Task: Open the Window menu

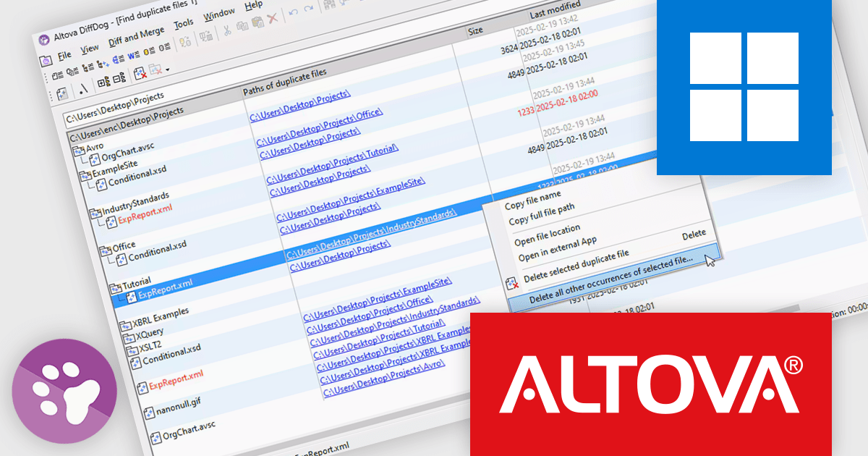Action: 219,14
